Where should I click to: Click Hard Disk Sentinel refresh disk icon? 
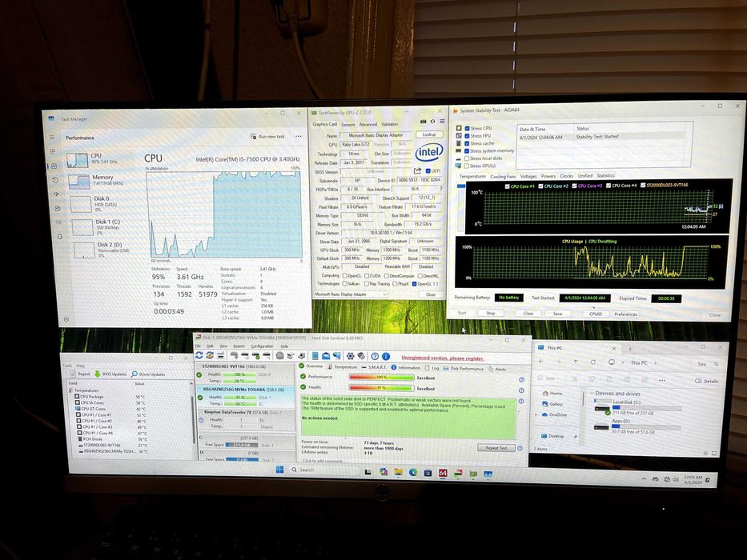(199, 355)
